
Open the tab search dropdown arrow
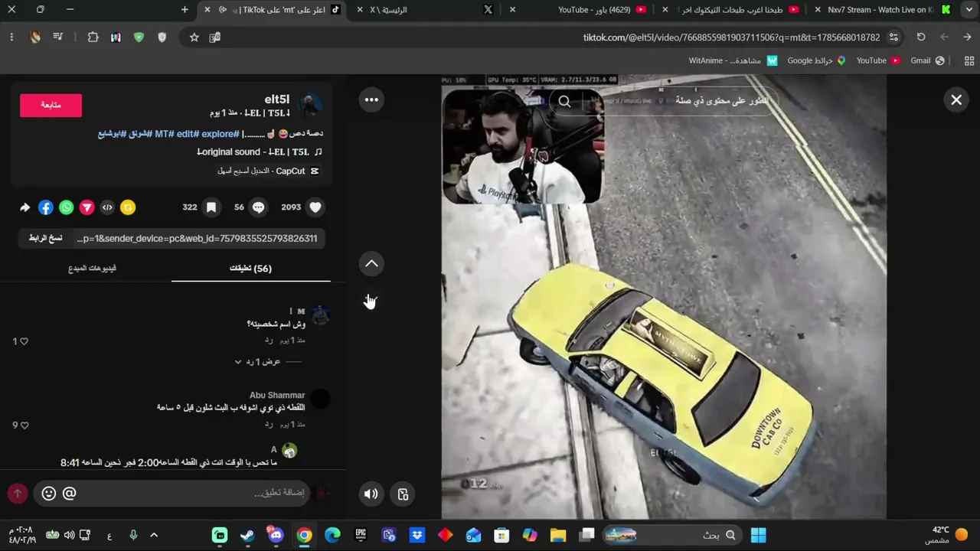pos(969,10)
